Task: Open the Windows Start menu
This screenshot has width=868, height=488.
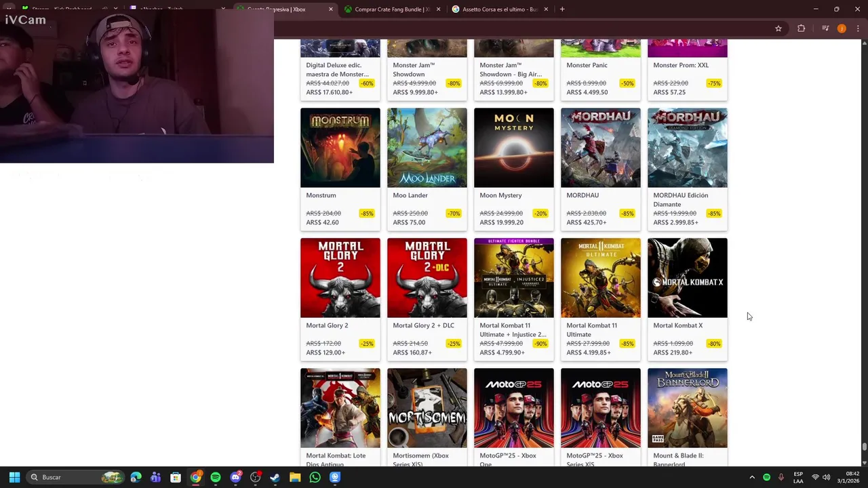Action: [x=14, y=477]
